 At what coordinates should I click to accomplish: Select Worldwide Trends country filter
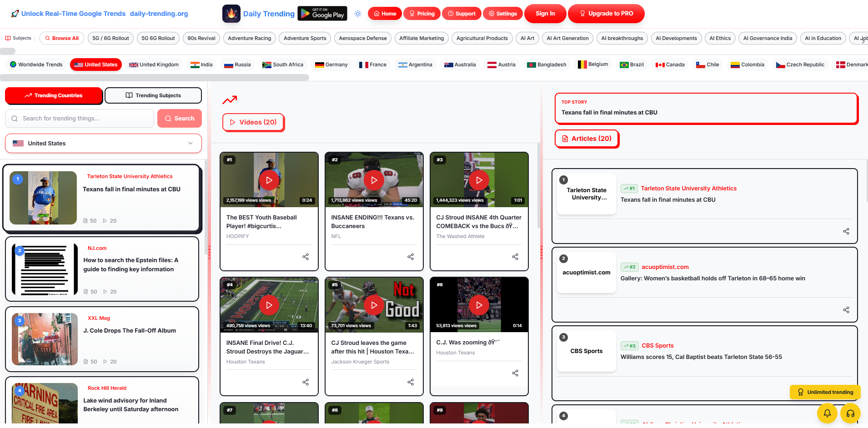[36, 65]
